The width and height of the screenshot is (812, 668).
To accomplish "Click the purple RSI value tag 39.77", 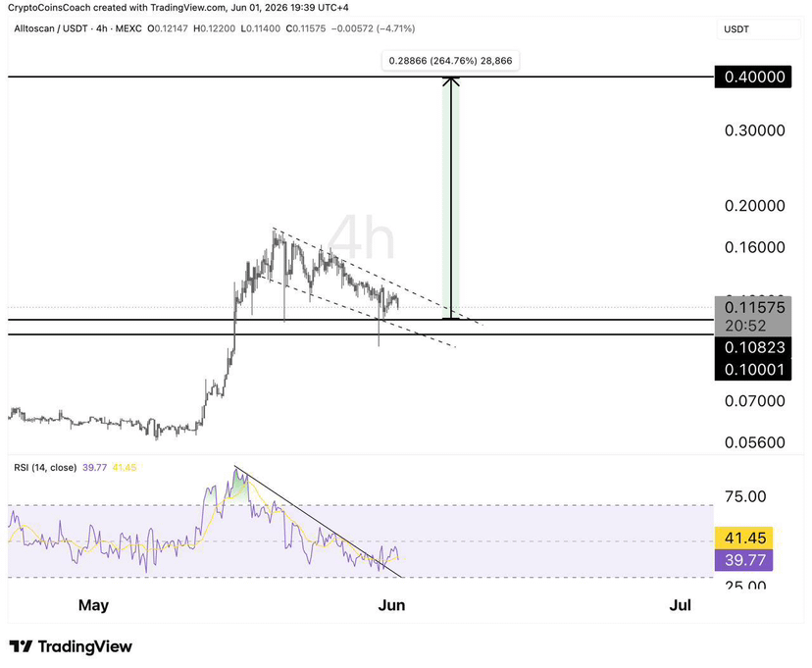I will coord(743,560).
